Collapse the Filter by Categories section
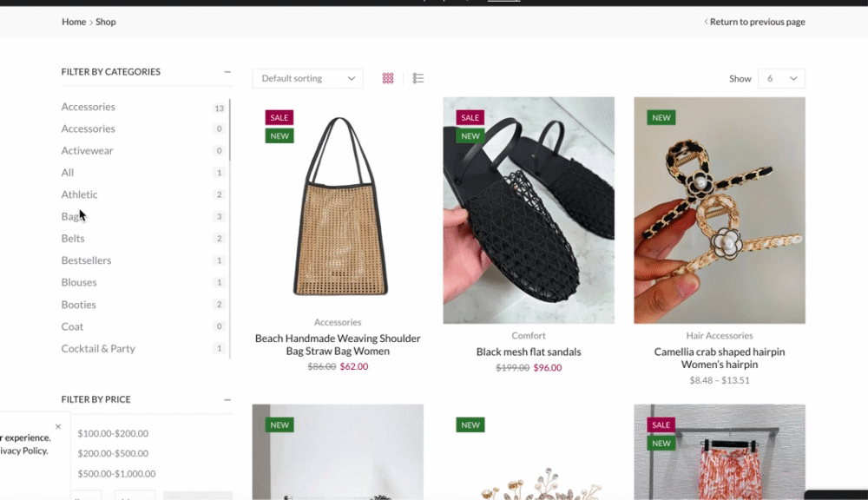Screen dimensions: 868x500 tap(227, 72)
